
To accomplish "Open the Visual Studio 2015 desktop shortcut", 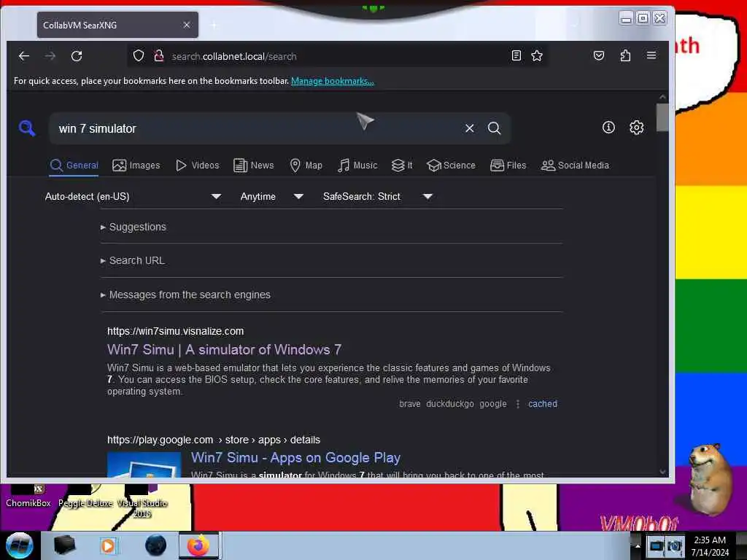I will click(142, 502).
